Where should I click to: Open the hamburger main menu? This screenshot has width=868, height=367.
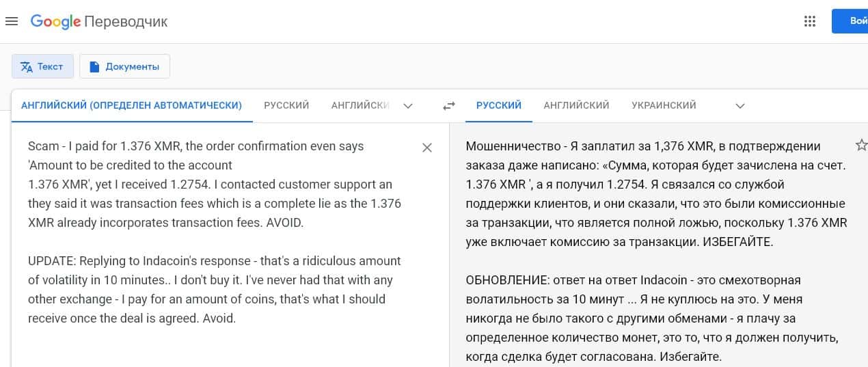pos(12,21)
